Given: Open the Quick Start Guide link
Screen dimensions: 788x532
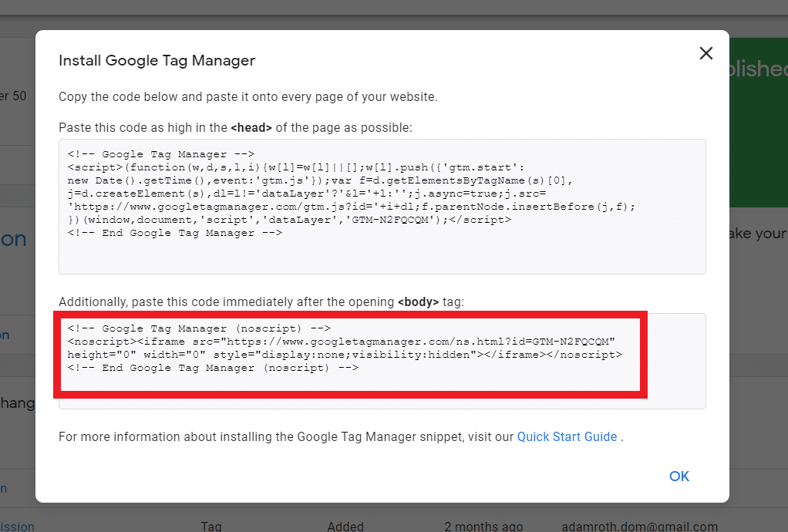Looking at the screenshot, I should (567, 436).
